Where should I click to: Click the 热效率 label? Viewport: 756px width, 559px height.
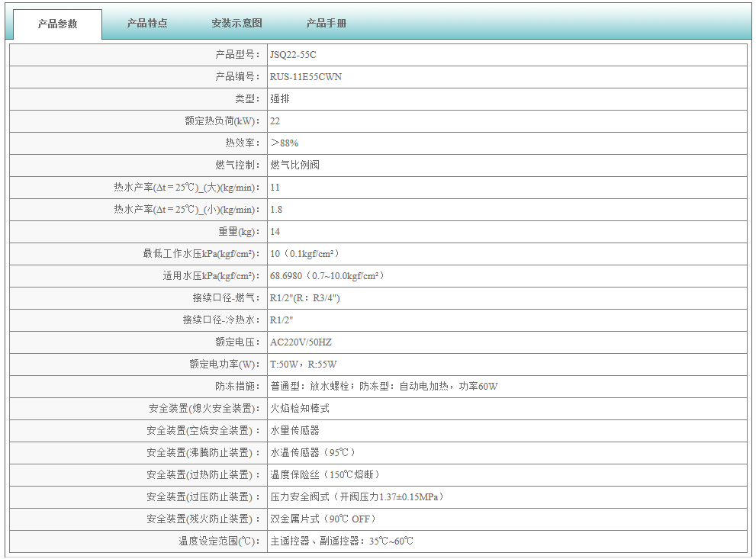243,143
